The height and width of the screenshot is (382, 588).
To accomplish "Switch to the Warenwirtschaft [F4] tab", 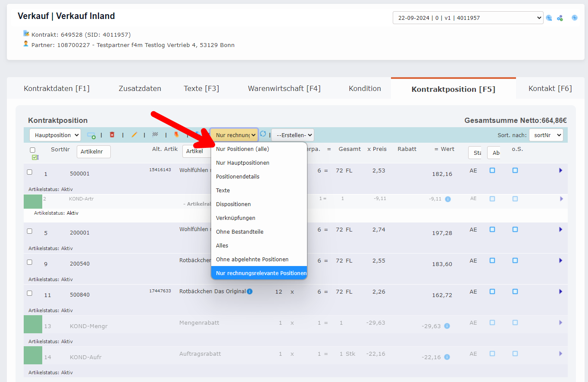I will (284, 88).
